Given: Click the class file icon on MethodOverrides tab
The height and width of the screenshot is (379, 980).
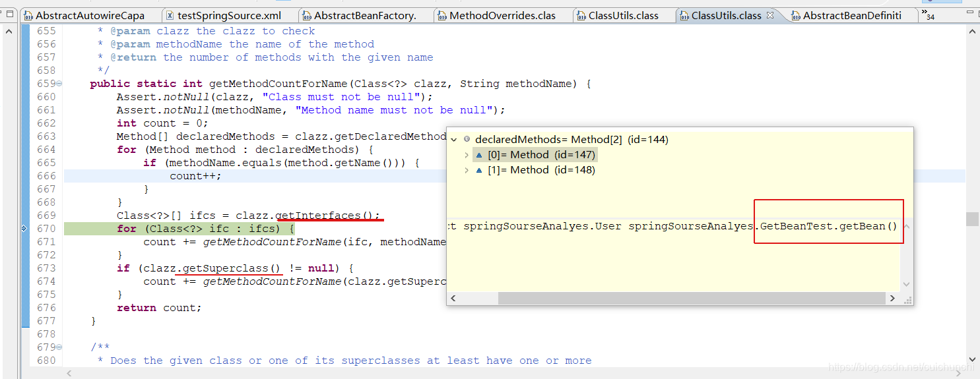Looking at the screenshot, I should click(442, 16).
